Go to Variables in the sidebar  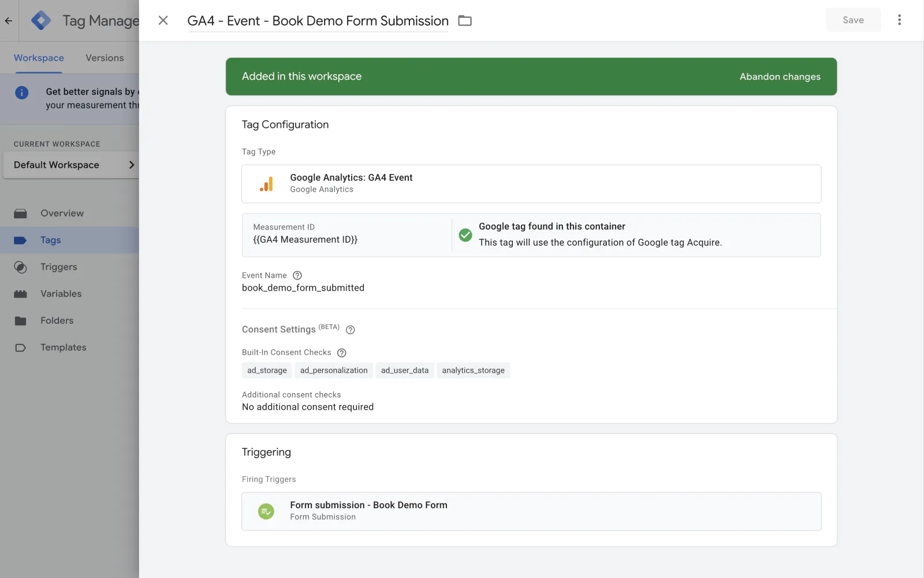click(61, 294)
